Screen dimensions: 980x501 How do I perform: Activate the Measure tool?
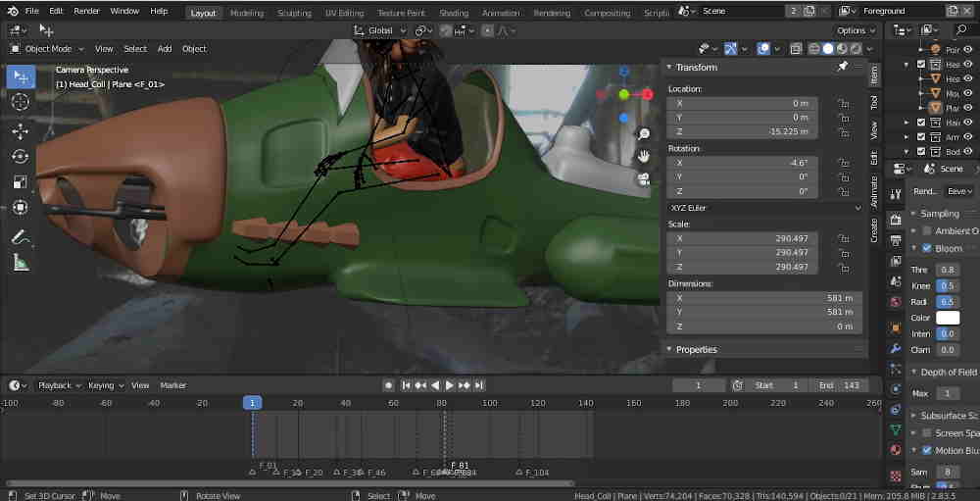(21, 262)
